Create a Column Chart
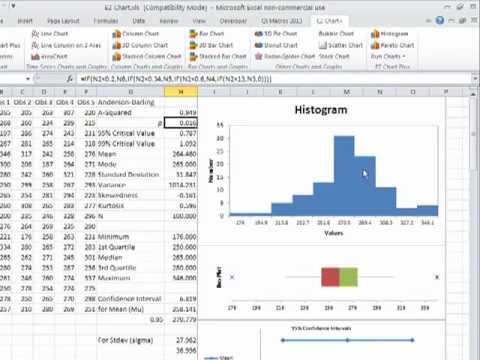 pos(136,34)
